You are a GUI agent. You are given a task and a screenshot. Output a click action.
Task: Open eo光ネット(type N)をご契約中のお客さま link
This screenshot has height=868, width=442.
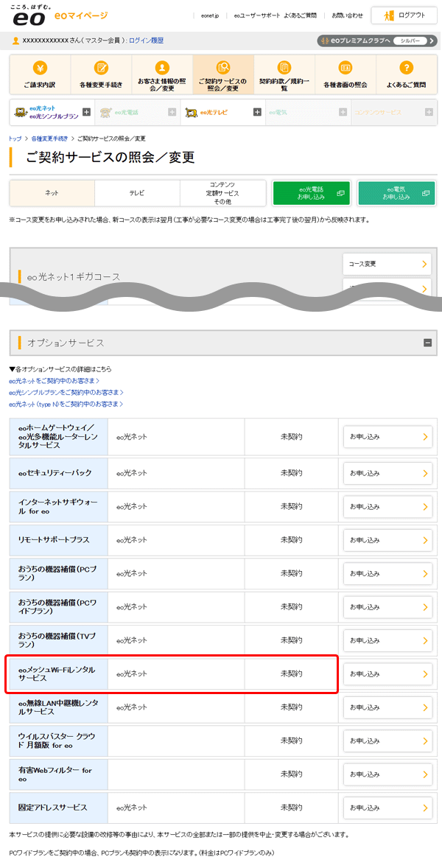(66, 404)
